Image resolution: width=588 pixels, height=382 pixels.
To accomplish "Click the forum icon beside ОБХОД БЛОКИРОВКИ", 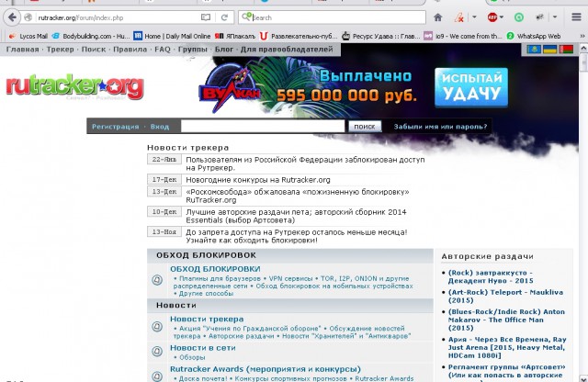I will click(x=157, y=280).
